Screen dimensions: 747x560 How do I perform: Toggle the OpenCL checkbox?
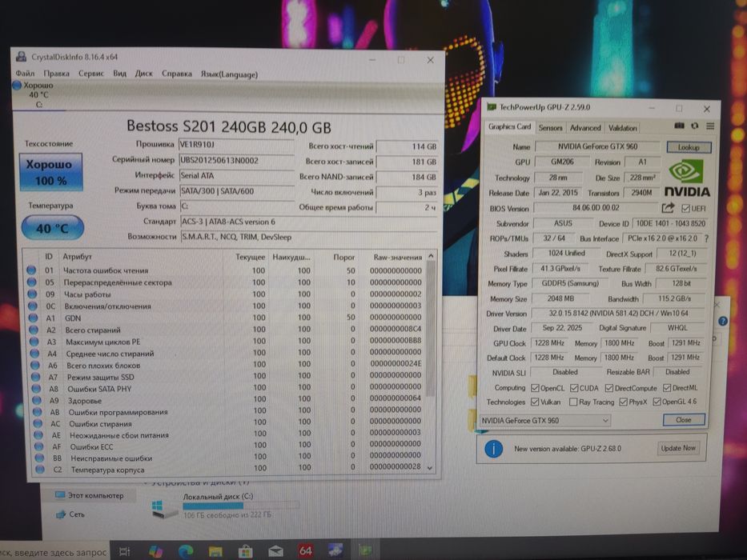click(535, 388)
